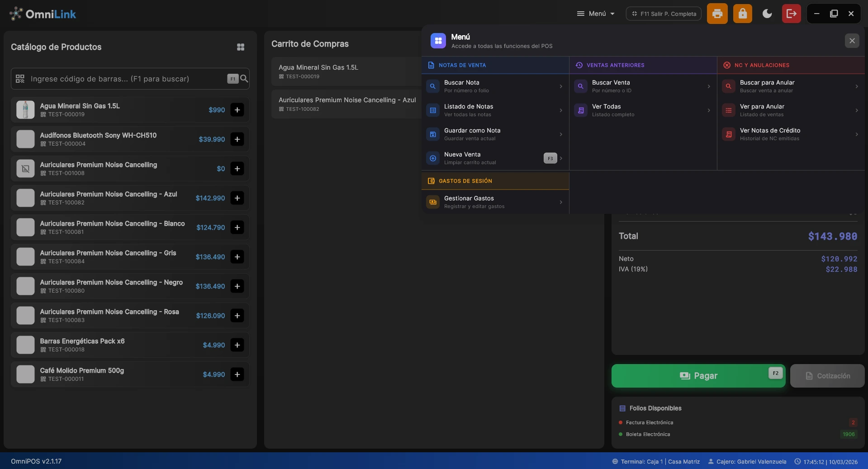
Task: Open the Menú dropdown in top bar
Action: [596, 14]
